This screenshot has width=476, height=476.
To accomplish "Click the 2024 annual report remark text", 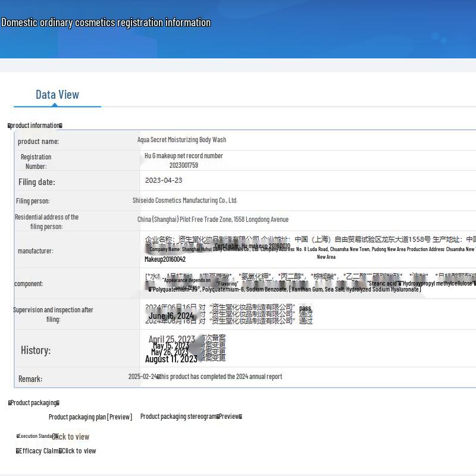I will click(x=205, y=377).
